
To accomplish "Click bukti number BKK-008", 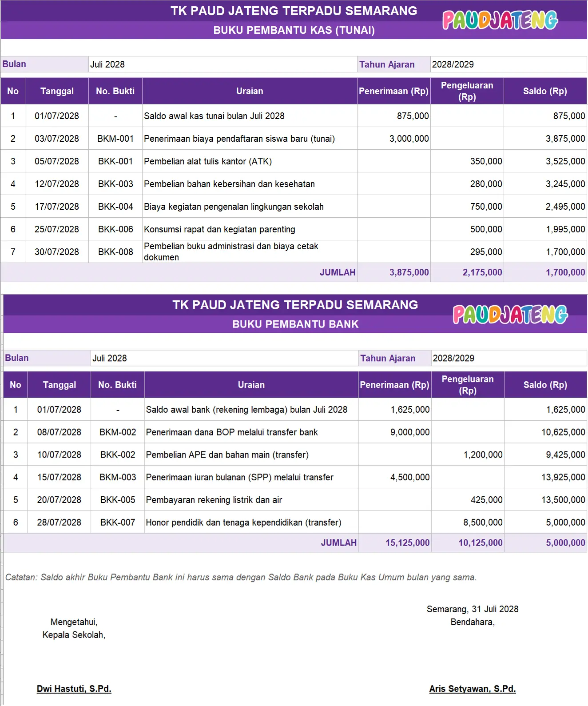I will (115, 252).
